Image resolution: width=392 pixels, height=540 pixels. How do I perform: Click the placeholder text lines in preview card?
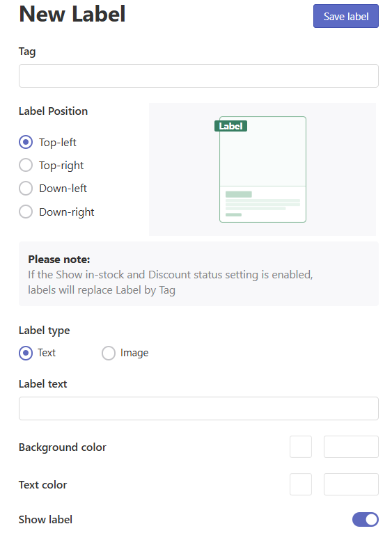pyautogui.click(x=262, y=204)
